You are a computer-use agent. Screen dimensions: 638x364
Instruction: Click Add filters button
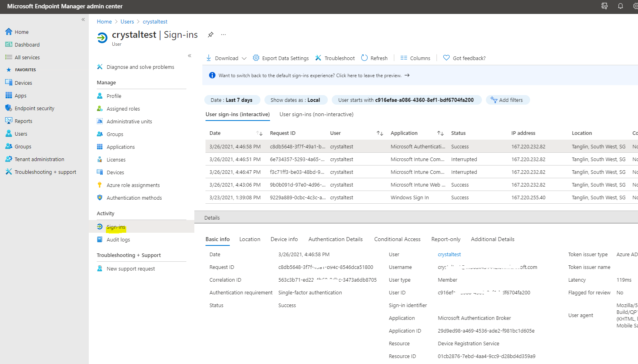pos(507,100)
